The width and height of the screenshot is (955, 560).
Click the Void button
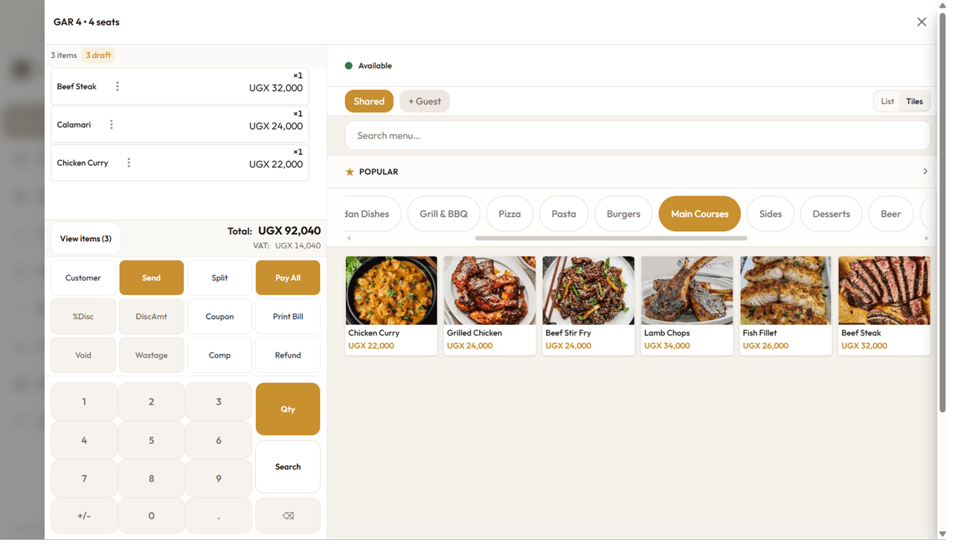(x=83, y=355)
